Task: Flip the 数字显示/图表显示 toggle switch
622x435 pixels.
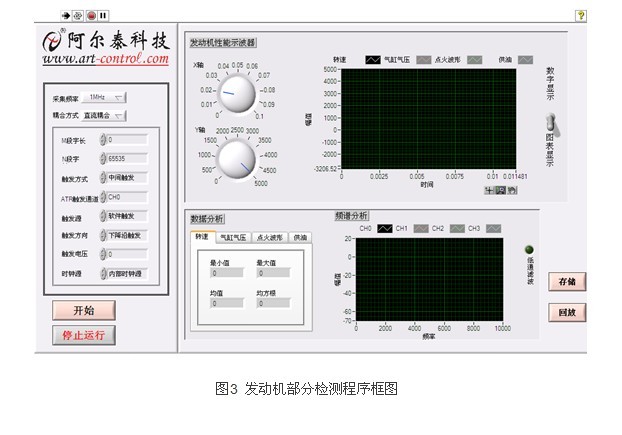Action: pyautogui.click(x=549, y=125)
